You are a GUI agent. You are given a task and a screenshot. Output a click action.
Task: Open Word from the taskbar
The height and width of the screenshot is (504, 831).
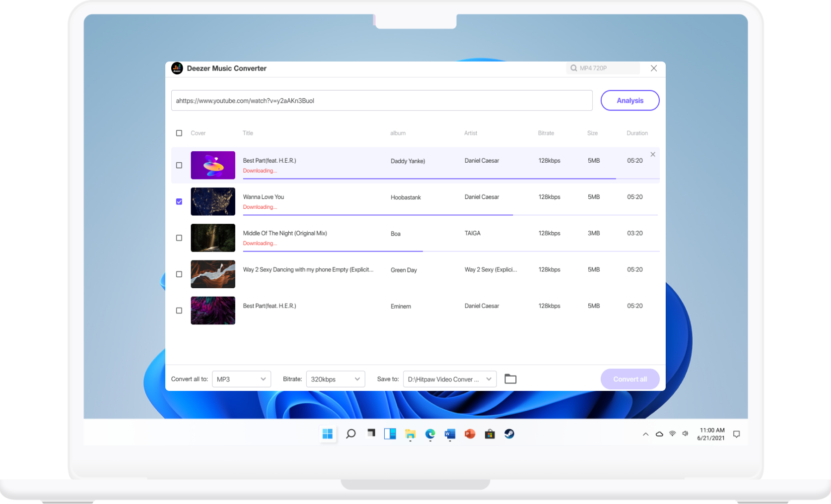[x=450, y=434]
